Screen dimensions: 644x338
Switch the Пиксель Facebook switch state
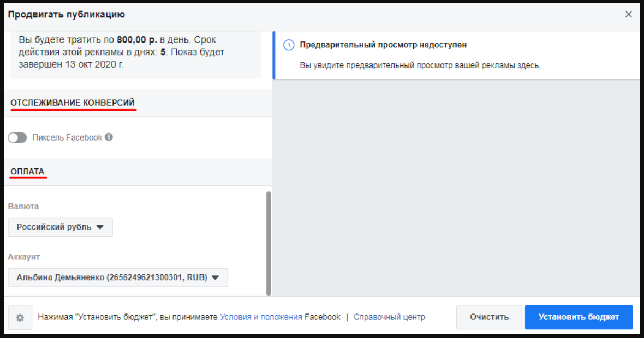coord(17,137)
